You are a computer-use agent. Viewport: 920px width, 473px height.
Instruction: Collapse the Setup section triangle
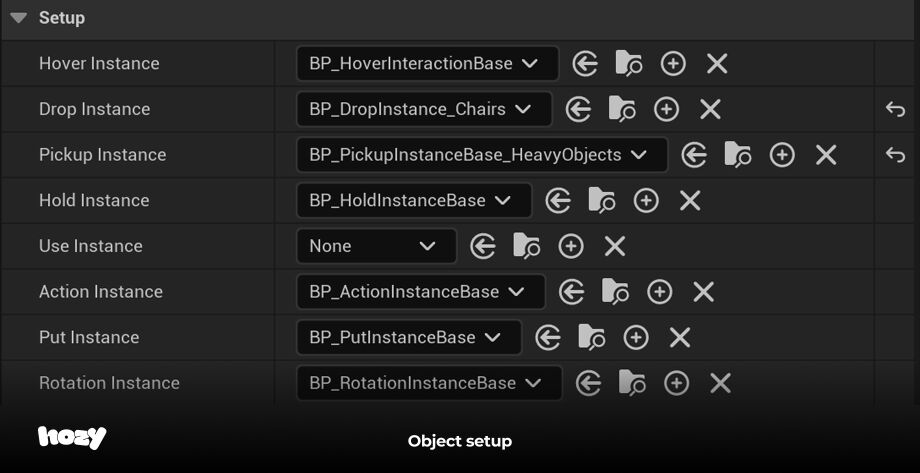tap(18, 18)
